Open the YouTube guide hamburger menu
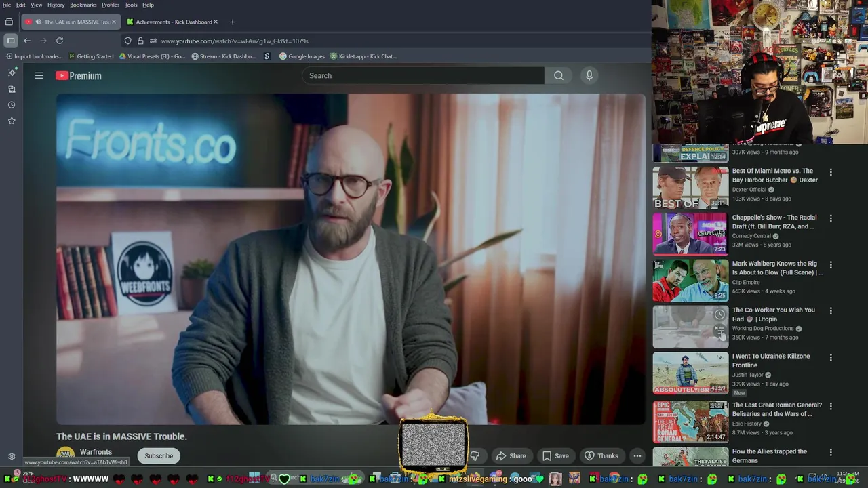Viewport: 868px width, 488px height. tap(39, 76)
